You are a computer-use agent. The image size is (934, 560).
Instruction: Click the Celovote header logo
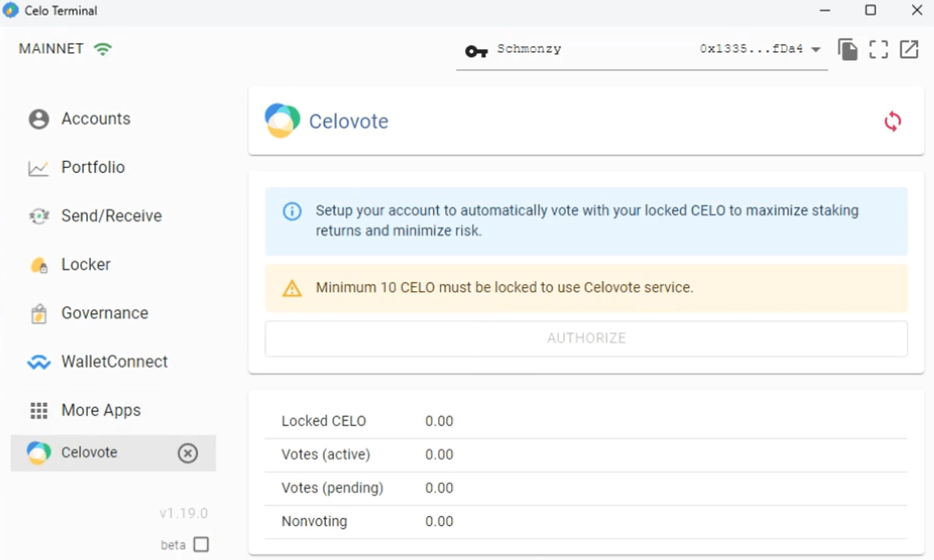pyautogui.click(x=283, y=121)
